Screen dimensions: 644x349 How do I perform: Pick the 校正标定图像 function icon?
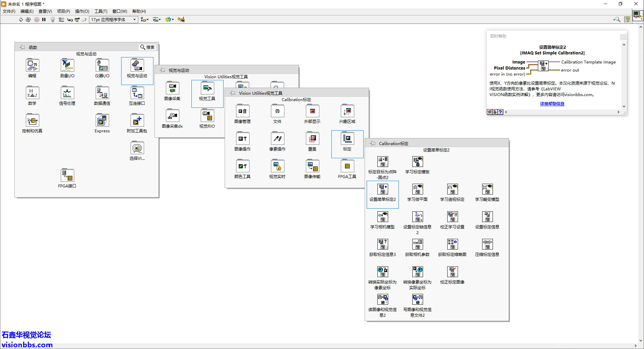tap(452, 272)
